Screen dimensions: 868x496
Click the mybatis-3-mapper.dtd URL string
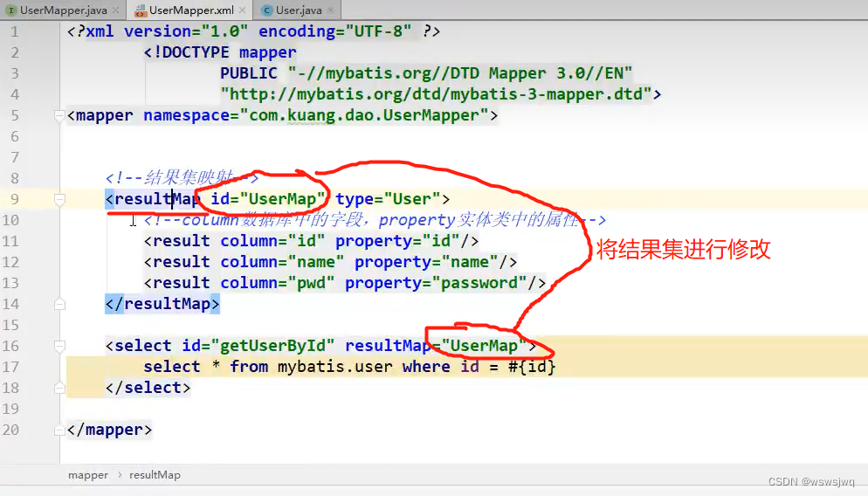coord(437,94)
